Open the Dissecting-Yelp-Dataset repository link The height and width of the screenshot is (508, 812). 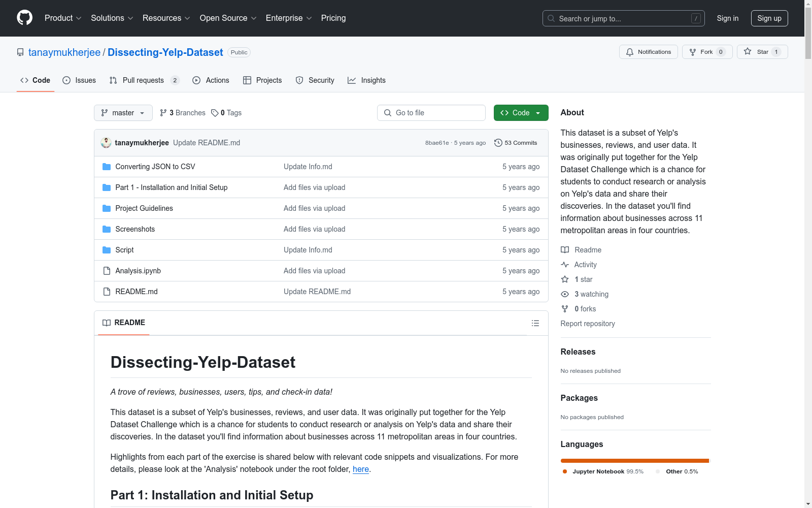[x=165, y=52]
